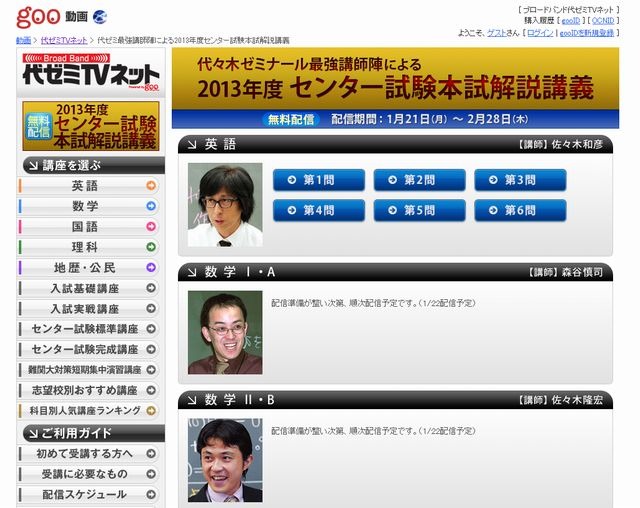This screenshot has width=640, height=508.
Task: Play English 第4問 explanation
Action: pos(319,211)
